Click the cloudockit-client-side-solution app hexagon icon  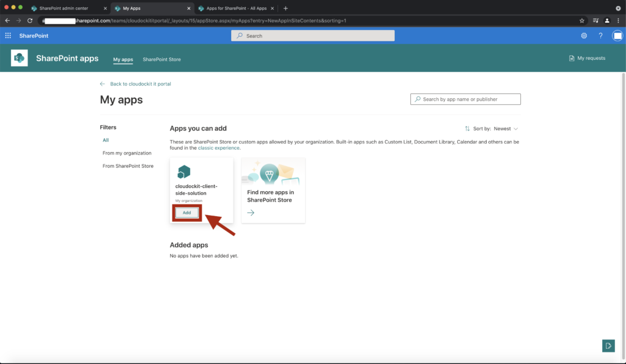[183, 172]
